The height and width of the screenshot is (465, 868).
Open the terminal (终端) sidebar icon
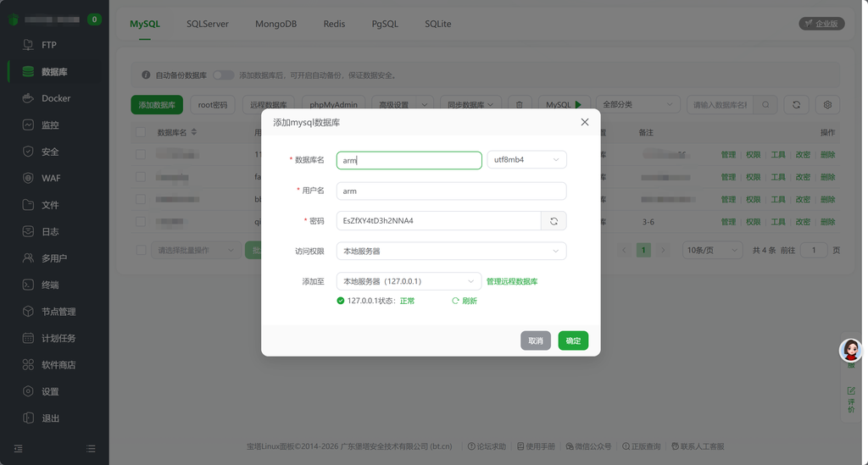[28, 285]
